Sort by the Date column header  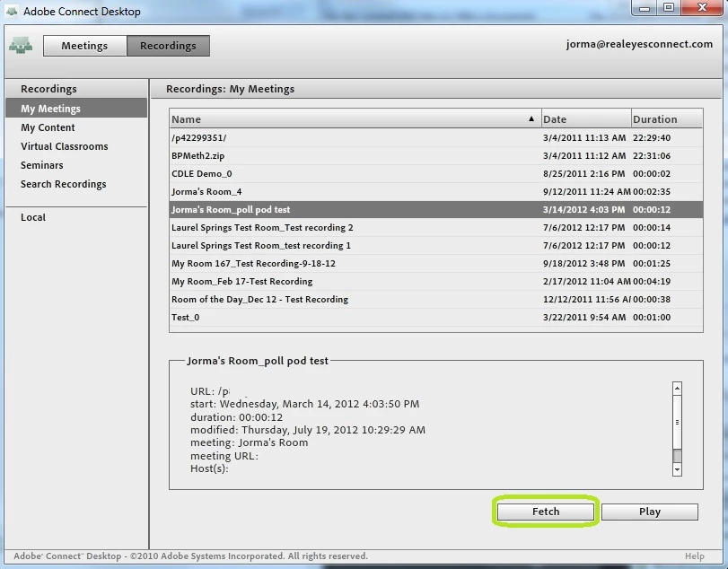coord(586,119)
